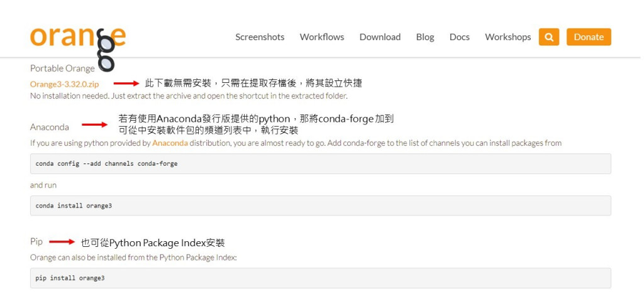
Task: Click the Portable Orange heading
Action: click(62, 68)
